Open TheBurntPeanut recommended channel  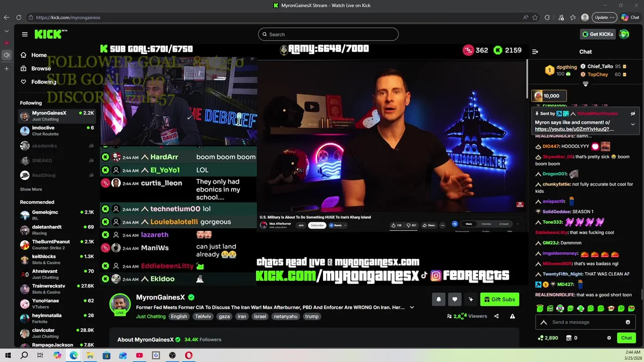56,245
